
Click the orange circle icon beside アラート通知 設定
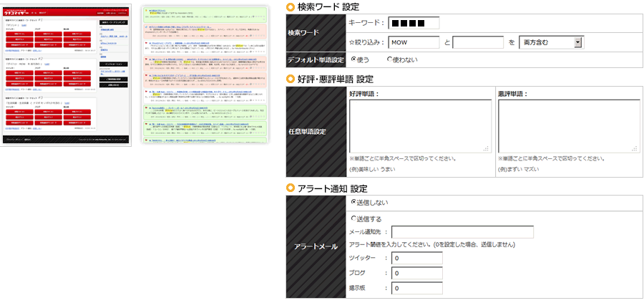click(x=290, y=188)
